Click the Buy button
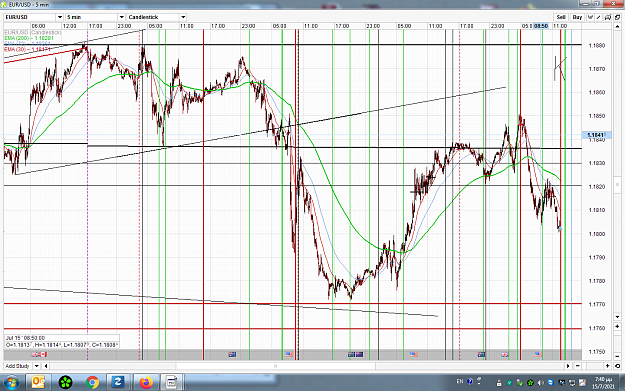625x391 pixels. (x=577, y=17)
